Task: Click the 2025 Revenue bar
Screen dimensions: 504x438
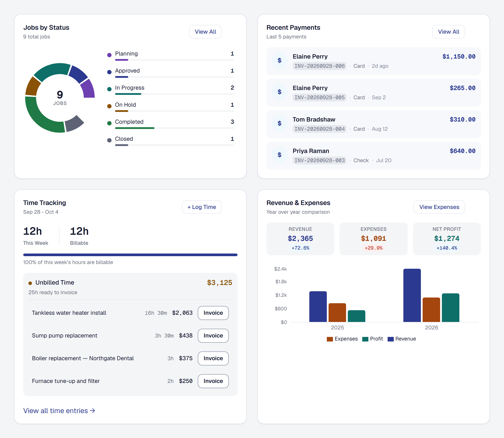Action: pyautogui.click(x=318, y=306)
